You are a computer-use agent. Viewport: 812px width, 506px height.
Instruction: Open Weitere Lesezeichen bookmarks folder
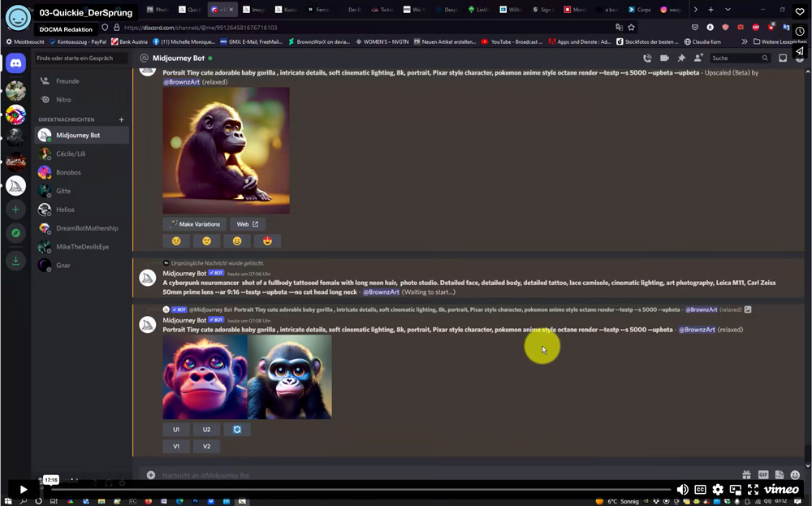click(x=780, y=41)
